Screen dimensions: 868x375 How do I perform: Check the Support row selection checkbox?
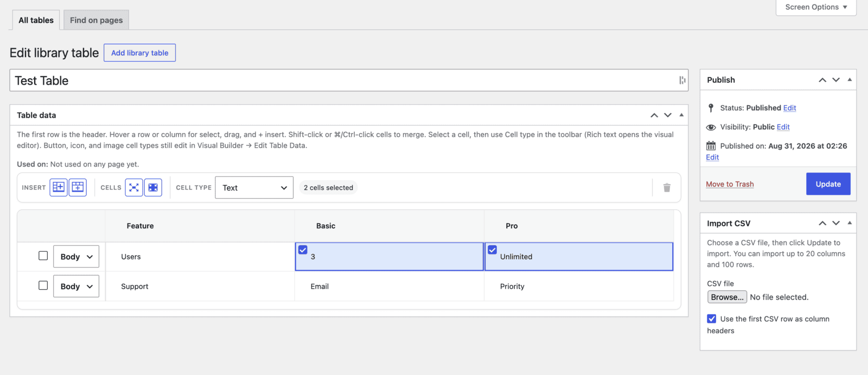43,285
